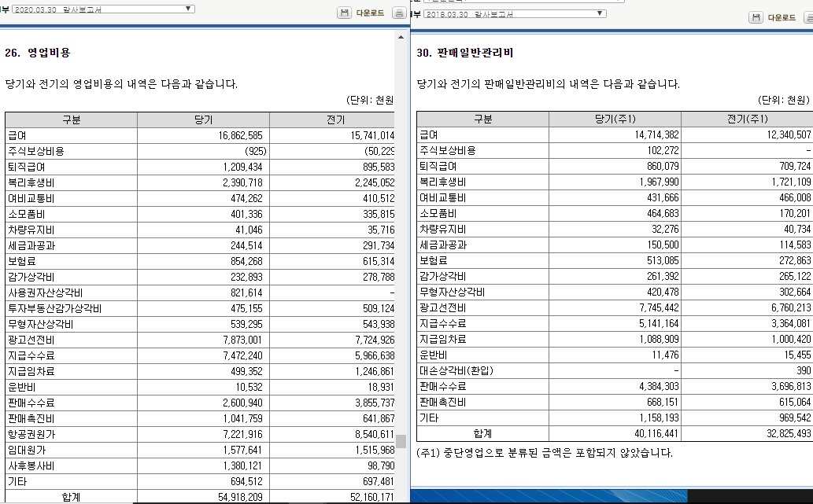Open the 2020.03.30 감사보고서 dropdown
Viewport: 813px width, 504px height.
coord(103,9)
